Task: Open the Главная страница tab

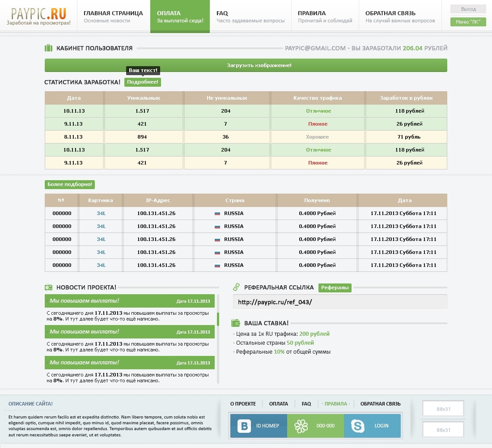Action: (x=113, y=17)
